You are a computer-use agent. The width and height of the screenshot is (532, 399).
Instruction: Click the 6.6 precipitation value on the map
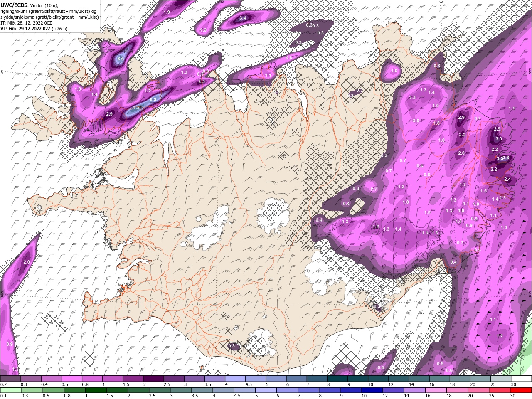121,59
